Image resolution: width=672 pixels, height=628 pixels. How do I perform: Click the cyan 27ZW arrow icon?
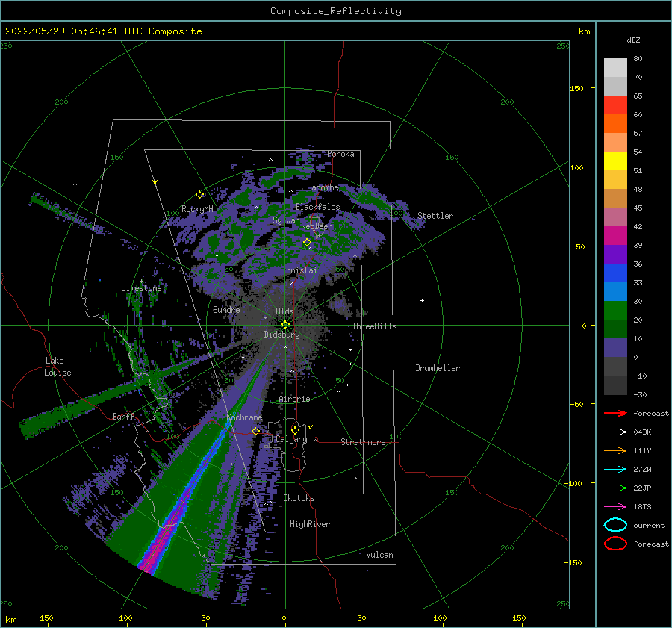pos(615,470)
